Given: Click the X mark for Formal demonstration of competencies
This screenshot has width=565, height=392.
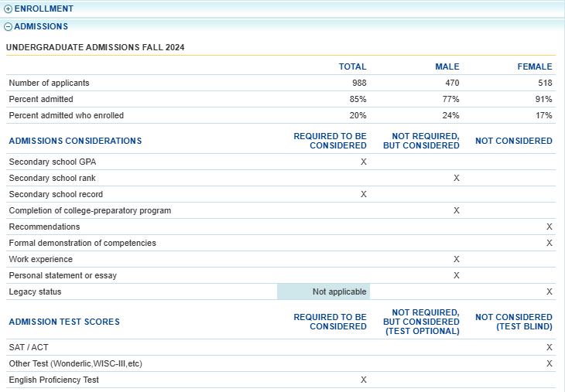Looking at the screenshot, I should tap(550, 243).
